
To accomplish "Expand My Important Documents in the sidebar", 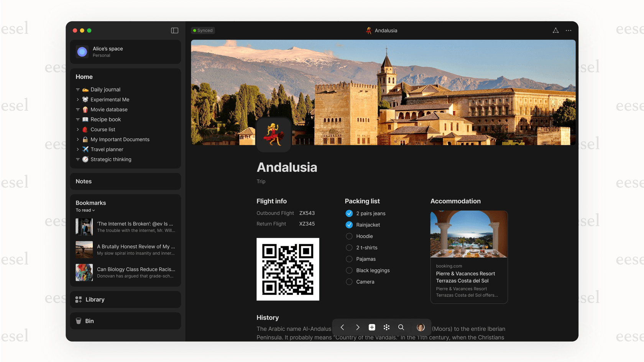I will (x=78, y=139).
